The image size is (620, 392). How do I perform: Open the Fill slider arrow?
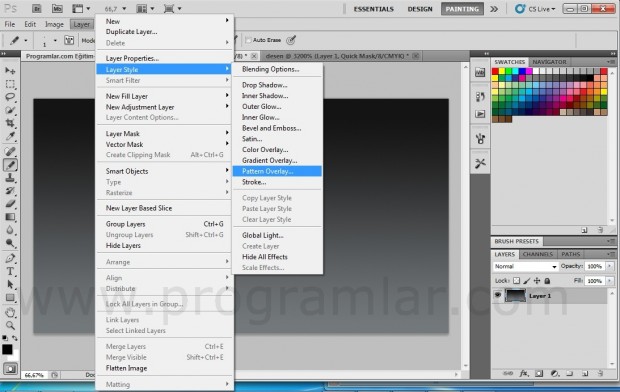tap(610, 280)
